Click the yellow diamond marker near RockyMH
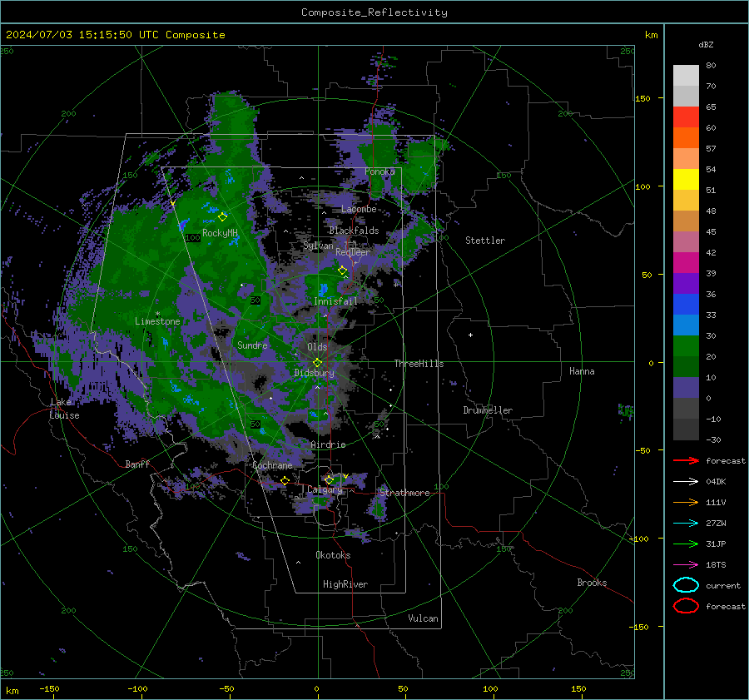749x700 pixels. (222, 217)
